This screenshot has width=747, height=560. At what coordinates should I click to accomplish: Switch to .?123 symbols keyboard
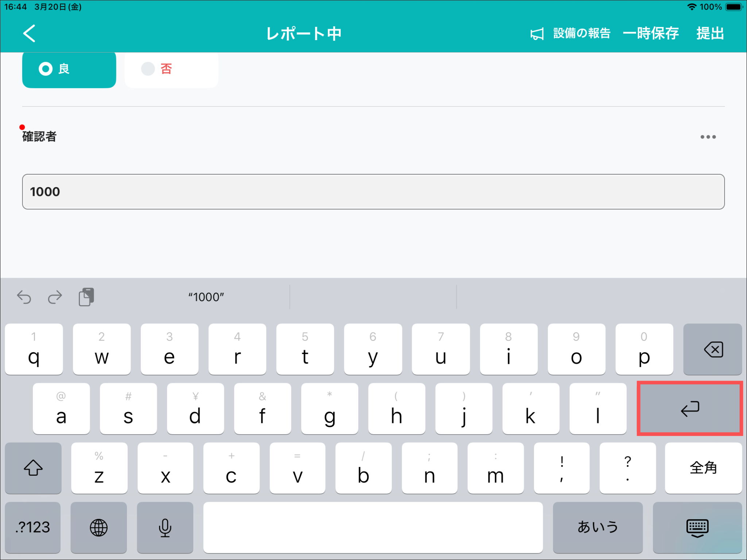pyautogui.click(x=33, y=527)
